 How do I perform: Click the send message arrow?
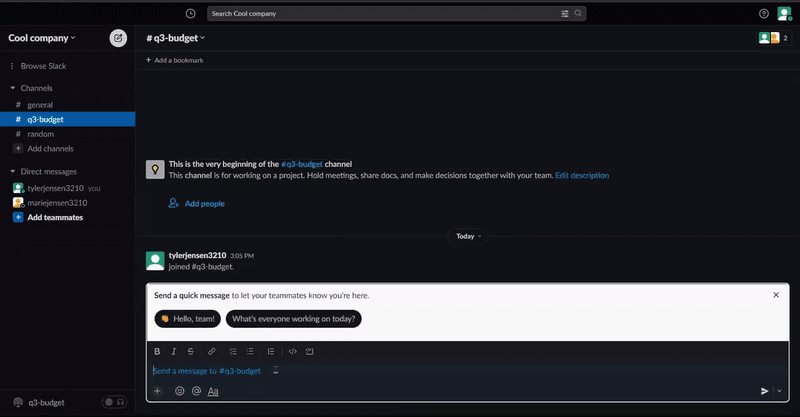pyautogui.click(x=764, y=391)
